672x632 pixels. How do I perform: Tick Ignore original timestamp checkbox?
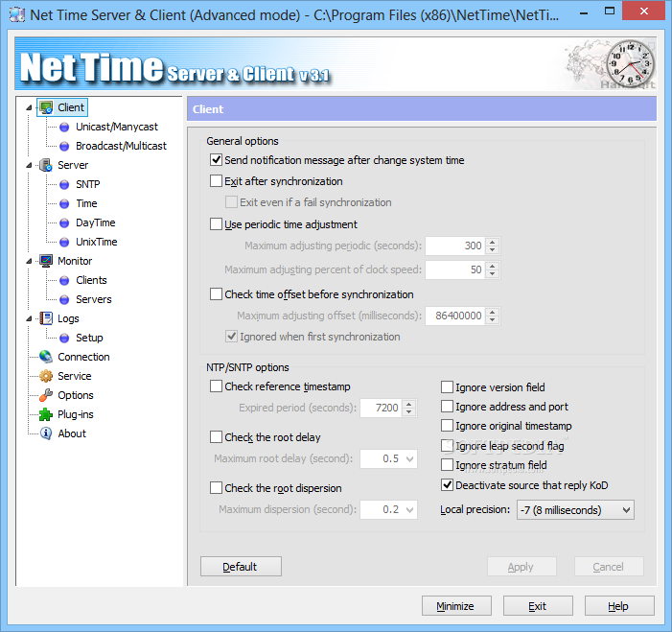pyautogui.click(x=447, y=426)
